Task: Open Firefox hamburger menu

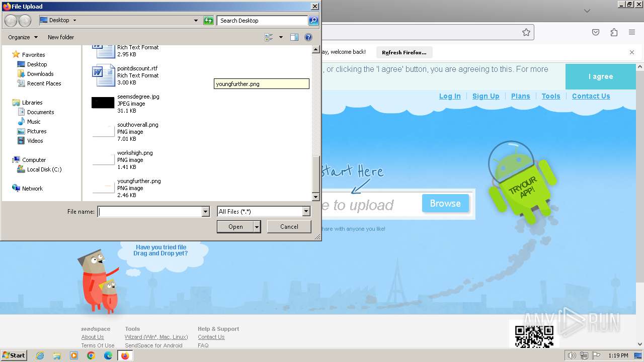Action: tap(632, 32)
